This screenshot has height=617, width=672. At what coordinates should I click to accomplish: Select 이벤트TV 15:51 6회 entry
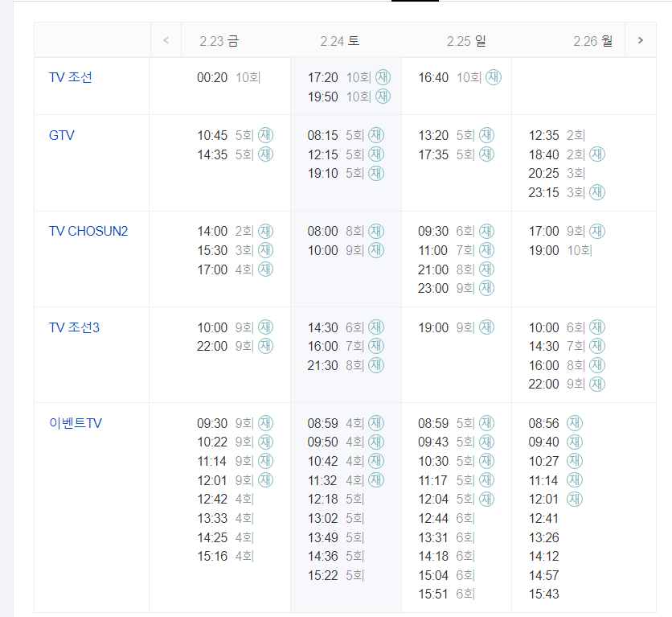pos(447,594)
